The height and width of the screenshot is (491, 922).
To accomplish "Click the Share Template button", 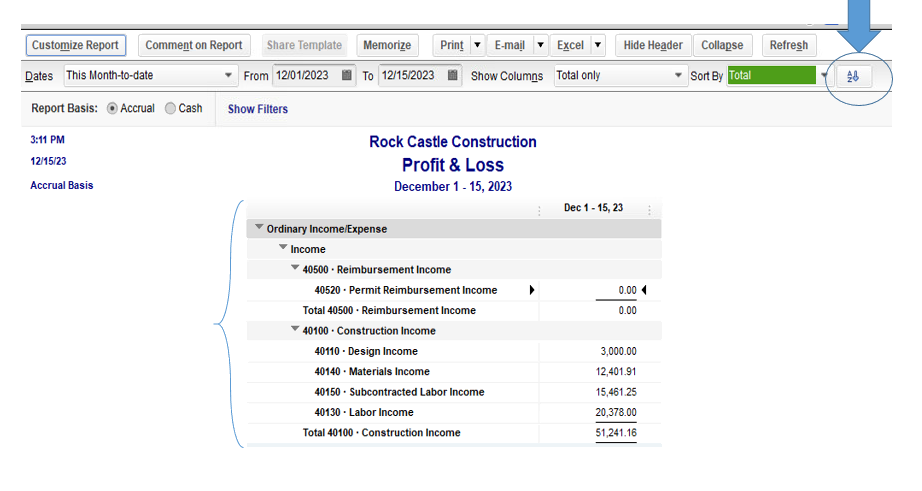I will [x=304, y=45].
